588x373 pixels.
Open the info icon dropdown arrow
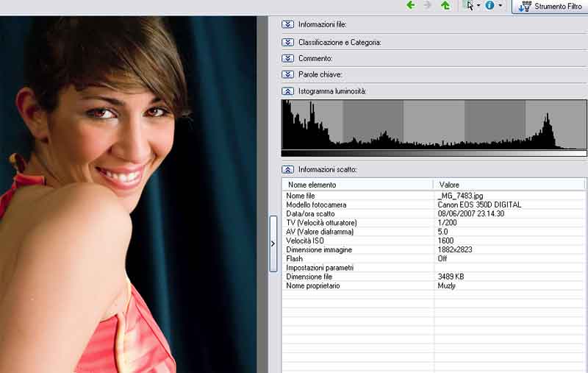501,6
